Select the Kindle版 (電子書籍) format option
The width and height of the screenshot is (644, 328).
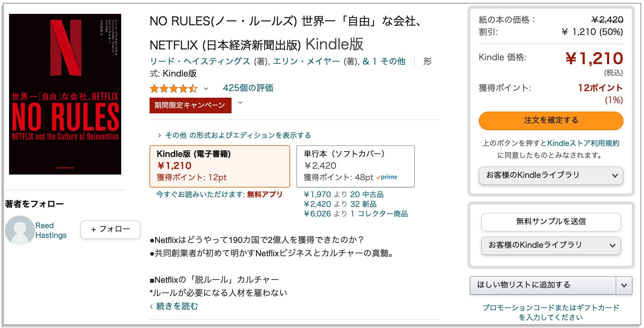point(220,166)
